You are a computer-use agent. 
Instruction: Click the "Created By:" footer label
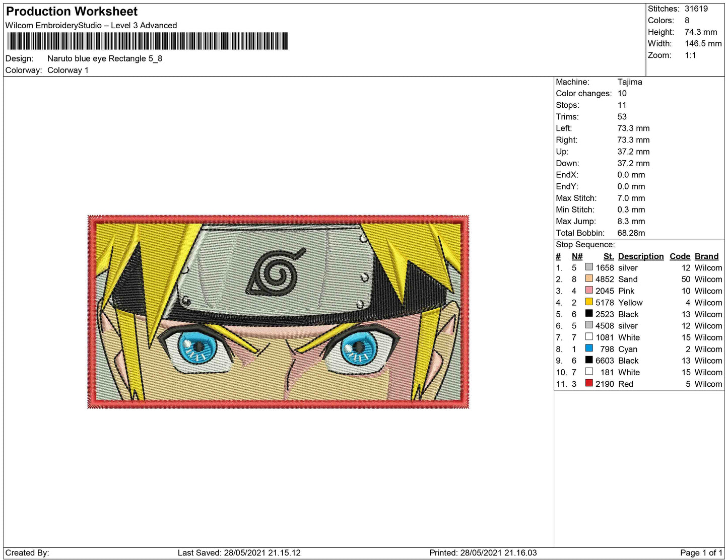[x=27, y=552]
